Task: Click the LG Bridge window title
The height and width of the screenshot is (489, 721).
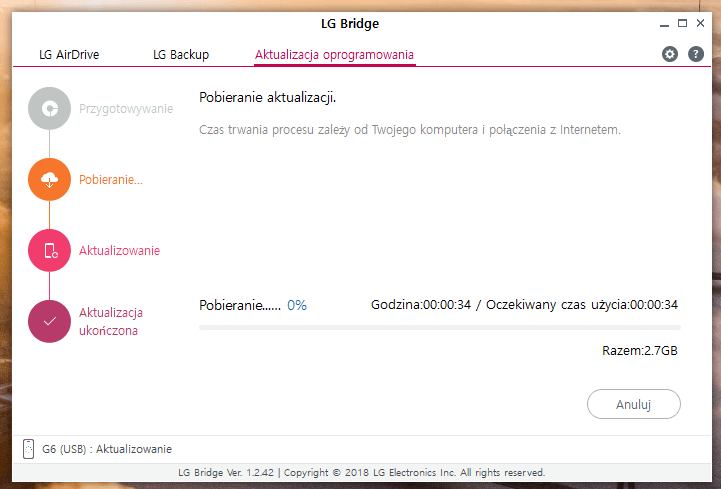Action: coord(350,23)
